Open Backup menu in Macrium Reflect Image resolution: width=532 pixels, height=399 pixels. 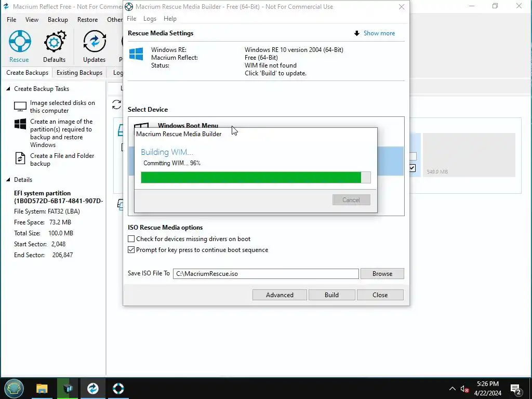58,20
